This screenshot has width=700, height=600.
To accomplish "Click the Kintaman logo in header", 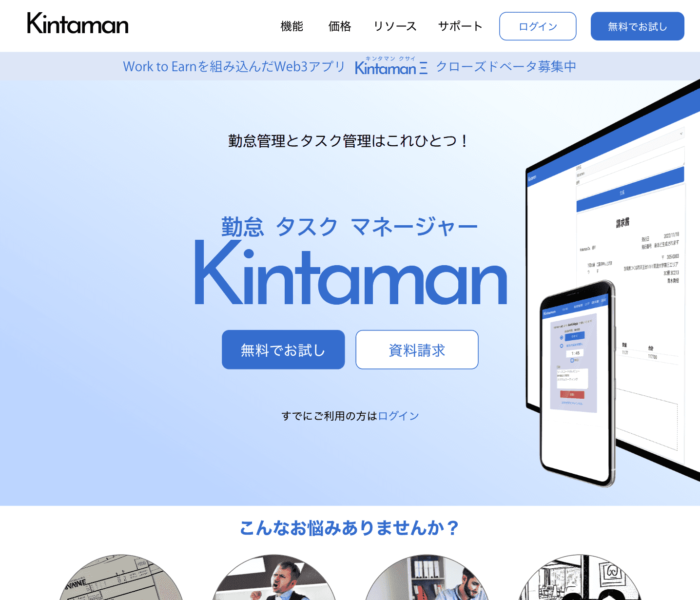I will coord(78,24).
